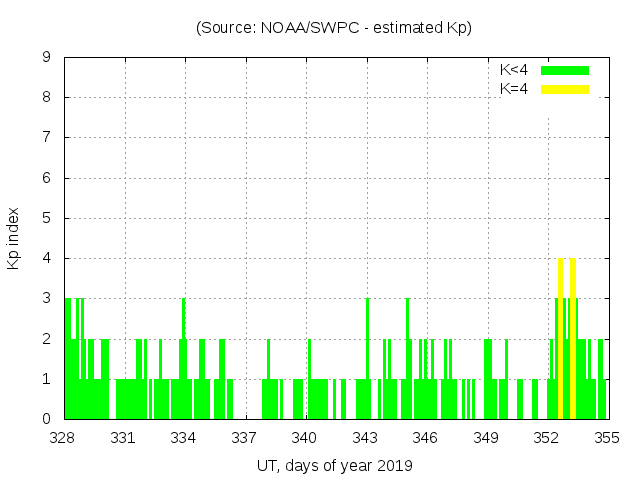The width and height of the screenshot is (640, 480).
Task: Click the first yellow Kp=4 bar near day 352
Action: click(561, 340)
